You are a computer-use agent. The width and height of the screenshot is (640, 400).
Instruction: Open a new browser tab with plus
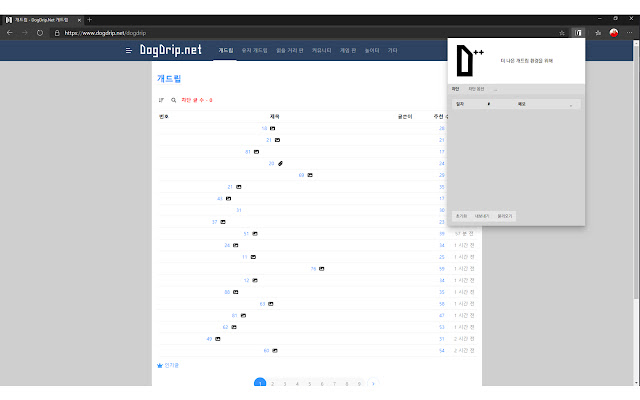[x=89, y=20]
